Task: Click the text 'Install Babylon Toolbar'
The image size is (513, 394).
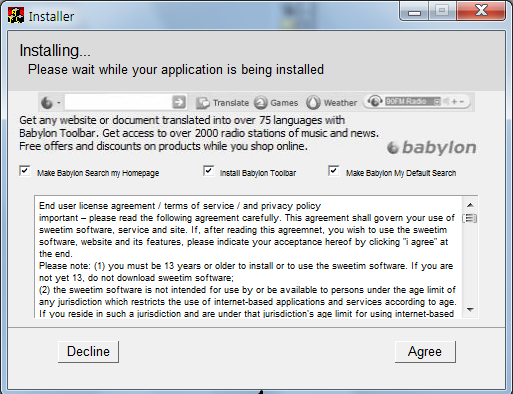Action: point(258,173)
